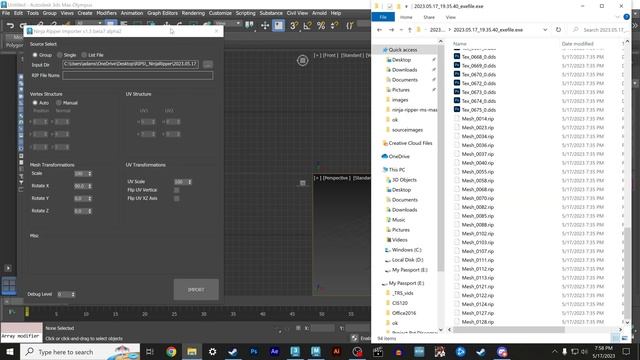Screen dimensions: 640x360
Task: Open the named selection sets brace icon
Action: 350,26
